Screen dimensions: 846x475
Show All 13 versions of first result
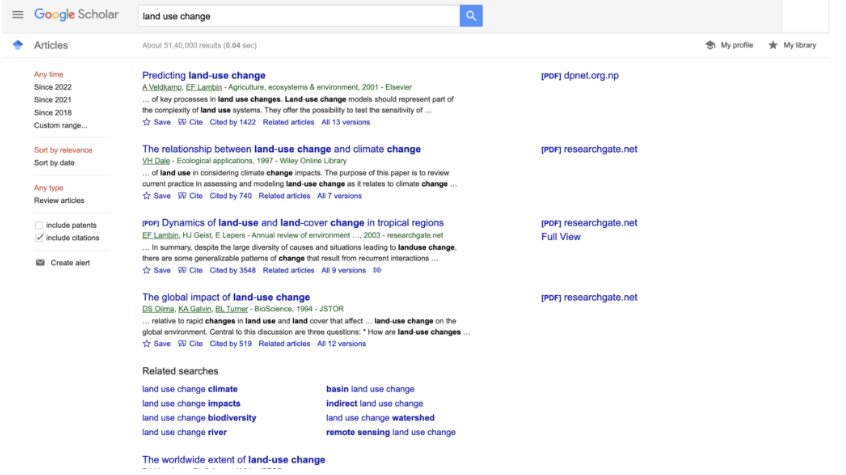[345, 122]
